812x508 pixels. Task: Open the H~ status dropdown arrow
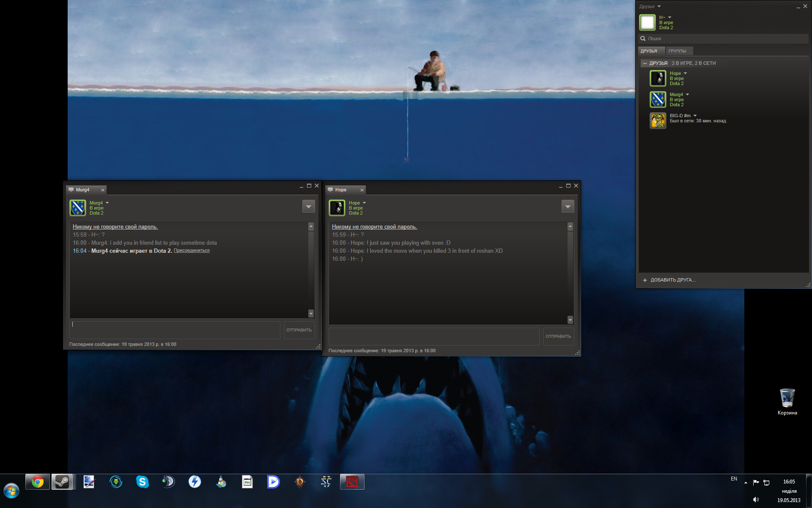point(669,17)
